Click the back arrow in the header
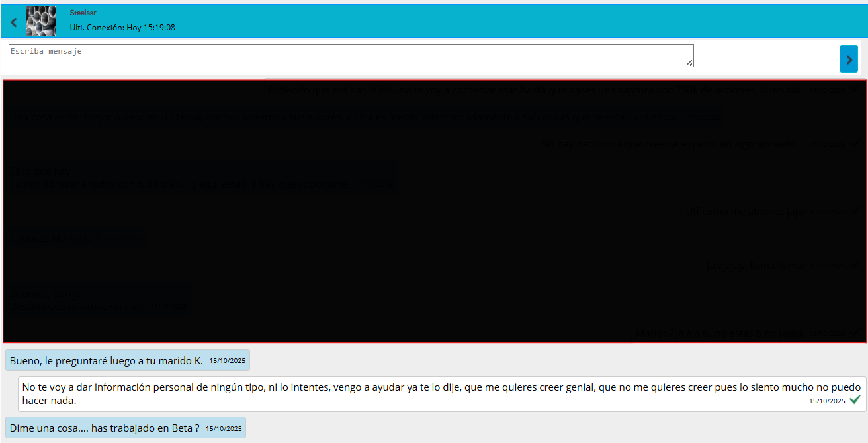The width and height of the screenshot is (868, 443). pyautogui.click(x=14, y=22)
